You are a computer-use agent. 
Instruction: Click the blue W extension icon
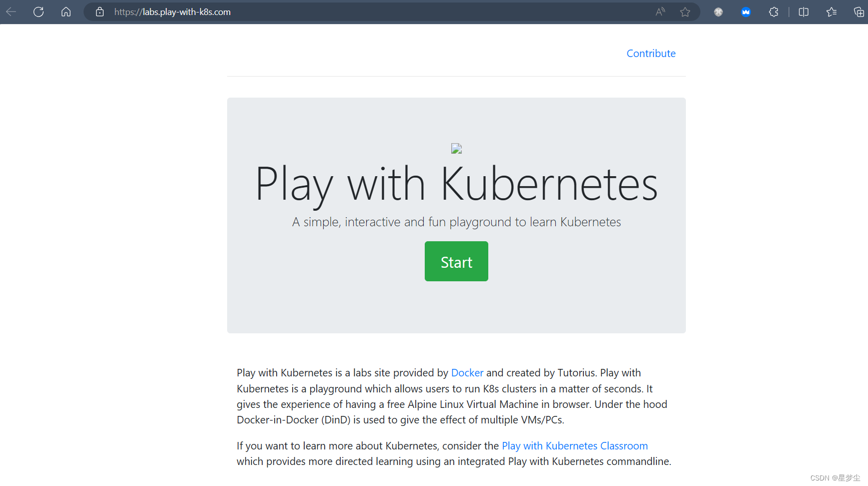pyautogui.click(x=745, y=12)
